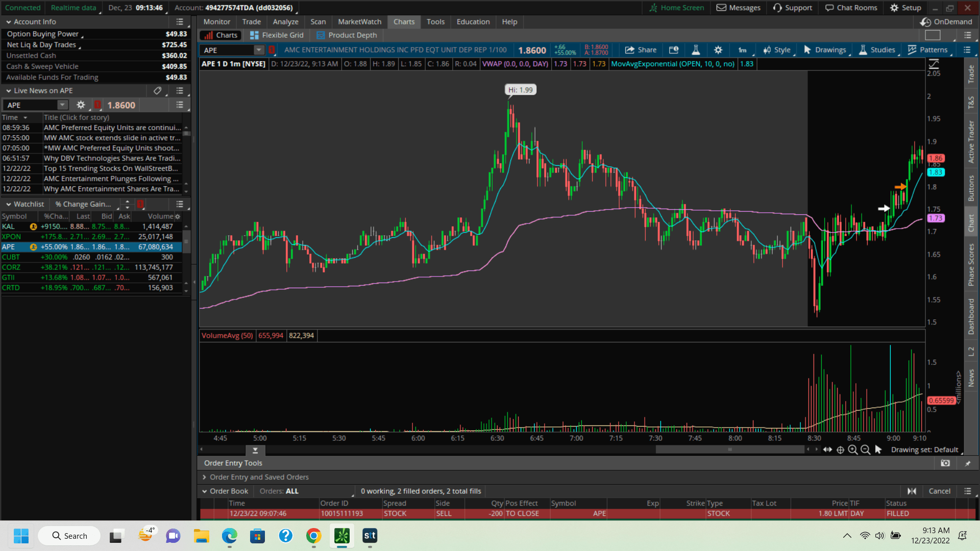The height and width of the screenshot is (551, 980).
Task: Pin the Order Entry Tools panel
Action: (x=967, y=463)
